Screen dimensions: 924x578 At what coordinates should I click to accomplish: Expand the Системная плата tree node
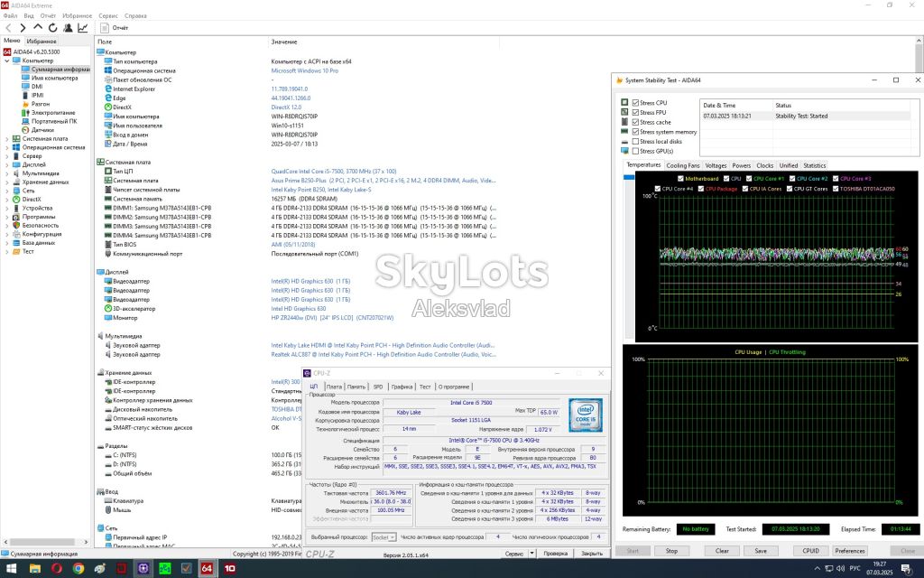tap(7, 138)
